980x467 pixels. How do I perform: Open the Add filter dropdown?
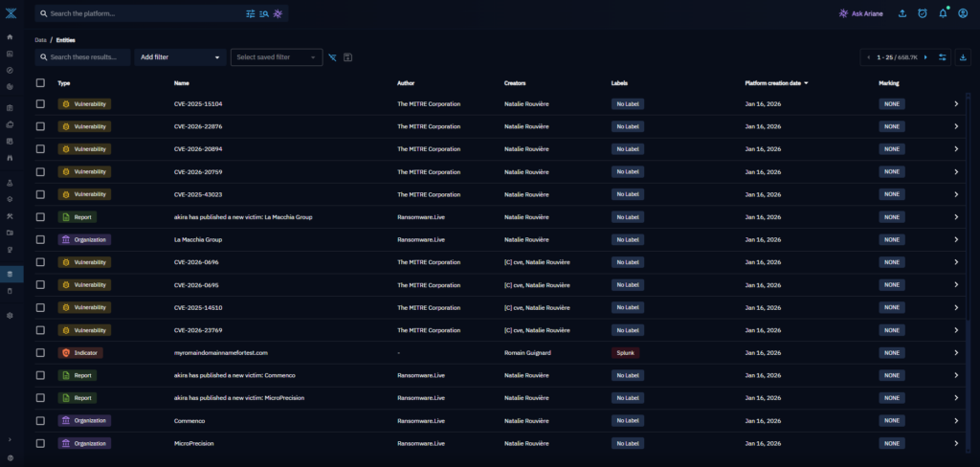(x=180, y=57)
